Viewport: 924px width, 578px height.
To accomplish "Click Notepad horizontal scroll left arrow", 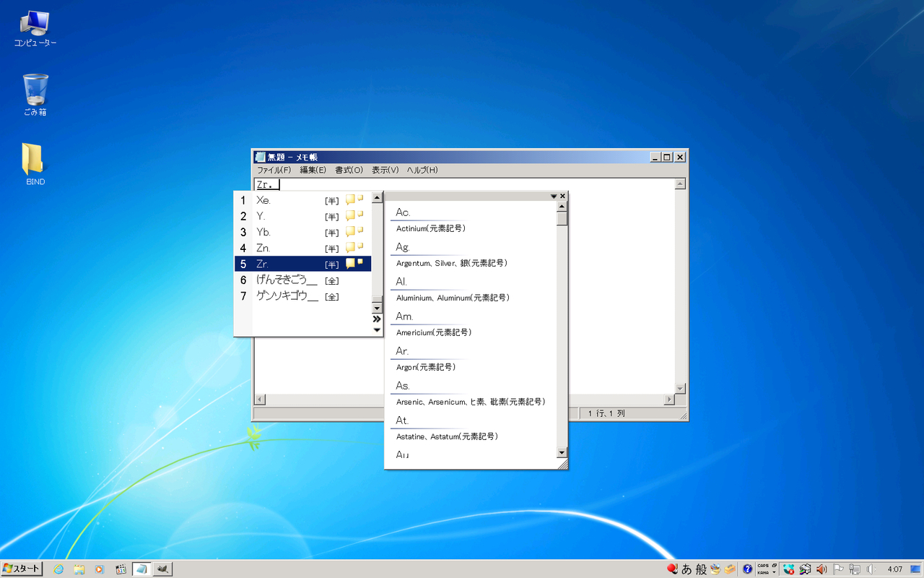I will pyautogui.click(x=261, y=400).
